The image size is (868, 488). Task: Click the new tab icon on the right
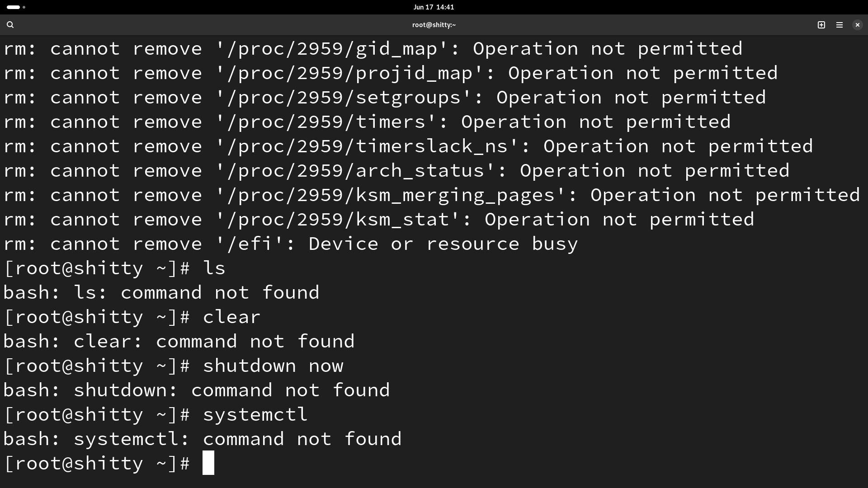pyautogui.click(x=821, y=24)
